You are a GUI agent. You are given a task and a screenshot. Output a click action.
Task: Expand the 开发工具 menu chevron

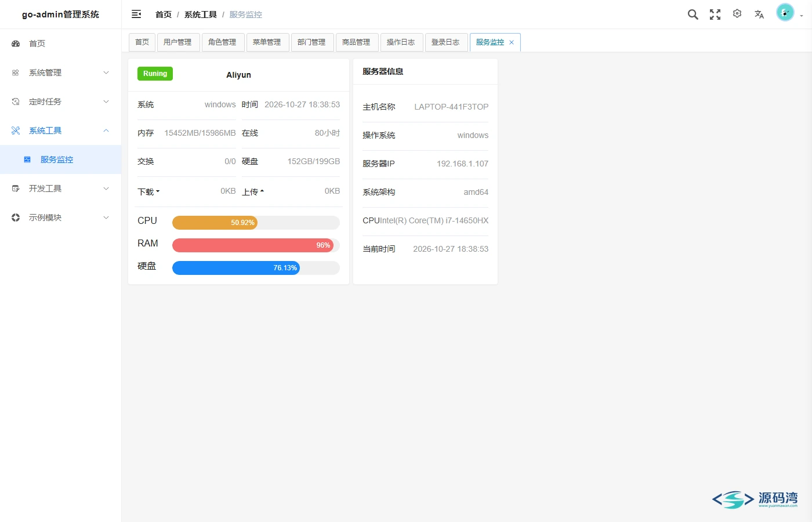(106, 188)
